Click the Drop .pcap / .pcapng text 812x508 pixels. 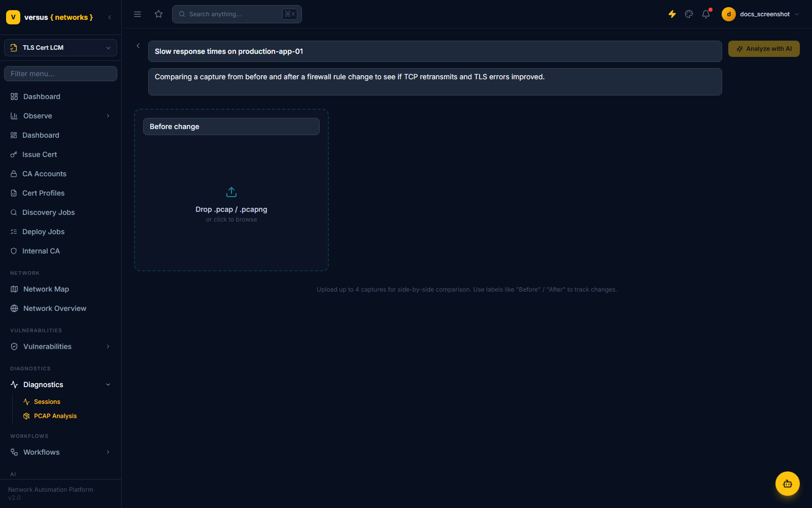click(x=231, y=209)
